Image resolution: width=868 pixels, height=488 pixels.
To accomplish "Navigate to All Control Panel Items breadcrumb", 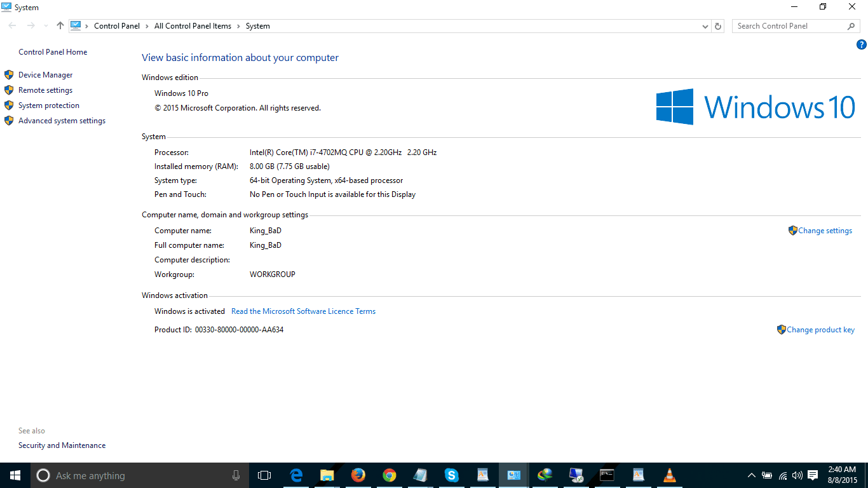I will (x=193, y=26).
